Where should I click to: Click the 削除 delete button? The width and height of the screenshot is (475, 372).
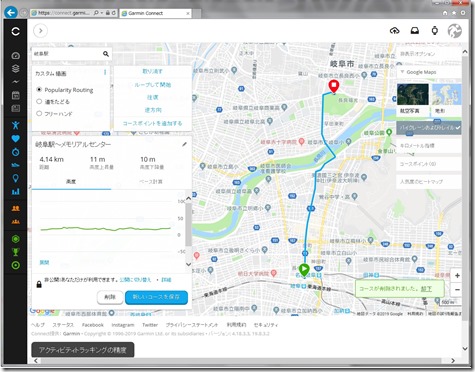tap(110, 297)
